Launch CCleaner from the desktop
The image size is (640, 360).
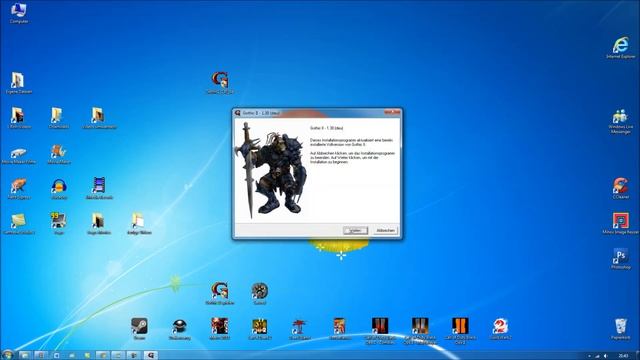(x=620, y=188)
